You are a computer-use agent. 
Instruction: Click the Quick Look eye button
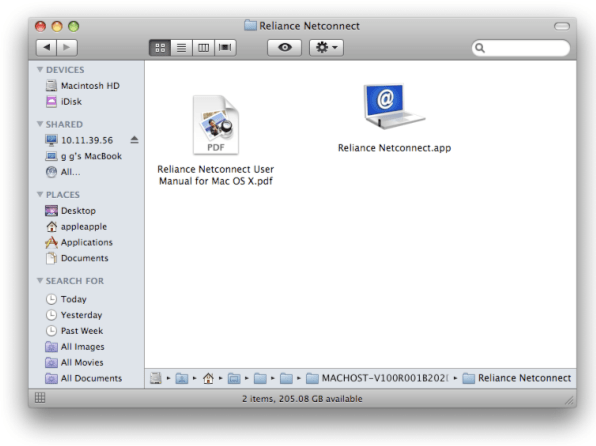[285, 48]
